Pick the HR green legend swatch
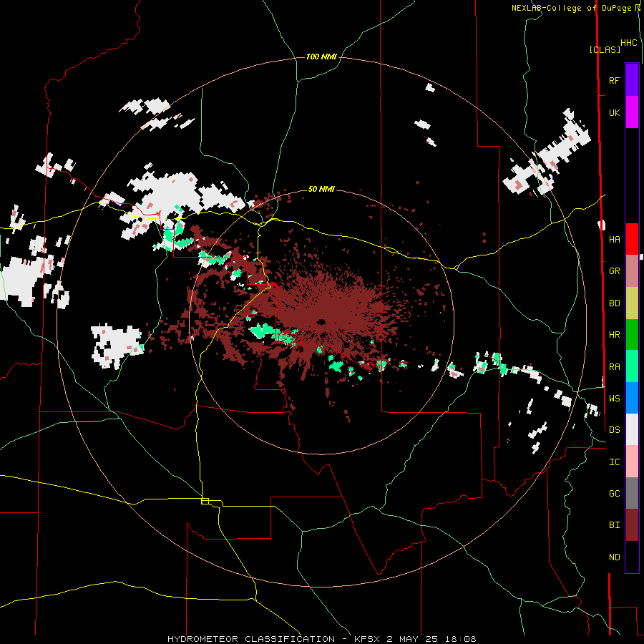The width and height of the screenshot is (644, 644). (x=632, y=335)
